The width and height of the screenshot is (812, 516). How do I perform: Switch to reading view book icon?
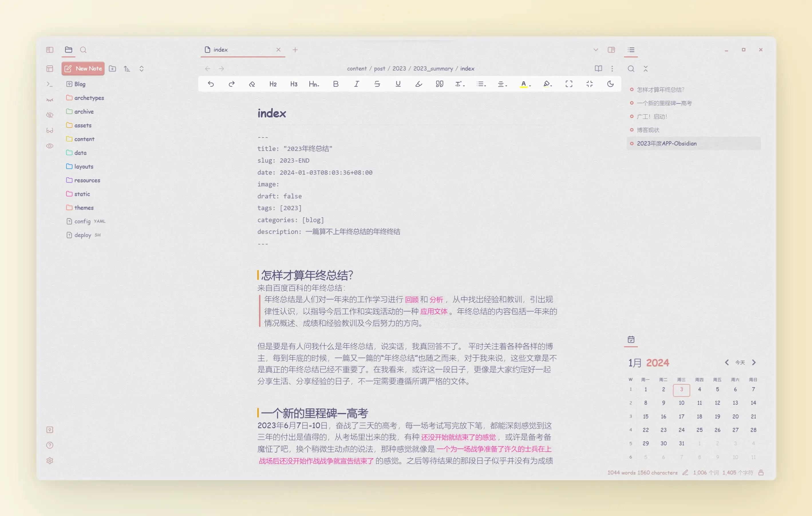pos(598,69)
